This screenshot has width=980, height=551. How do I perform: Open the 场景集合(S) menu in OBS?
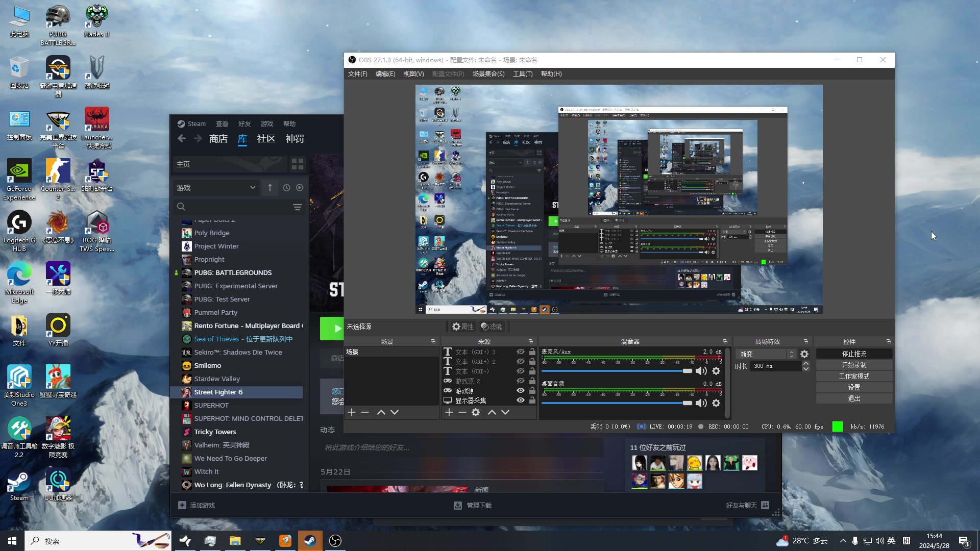[488, 74]
